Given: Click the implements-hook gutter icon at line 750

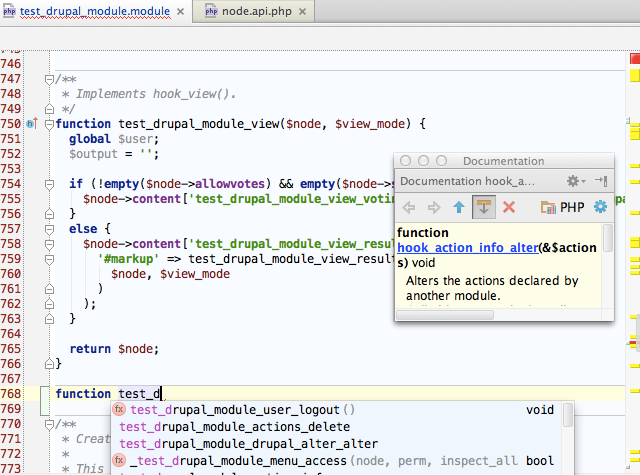Looking at the screenshot, I should coord(32,123).
